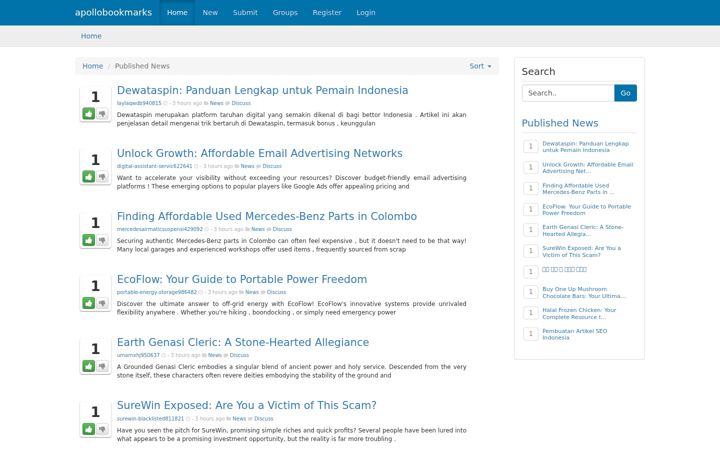Image resolution: width=720 pixels, height=450 pixels.
Task: Click the Published News sidebar heading
Action: pyautogui.click(x=560, y=123)
